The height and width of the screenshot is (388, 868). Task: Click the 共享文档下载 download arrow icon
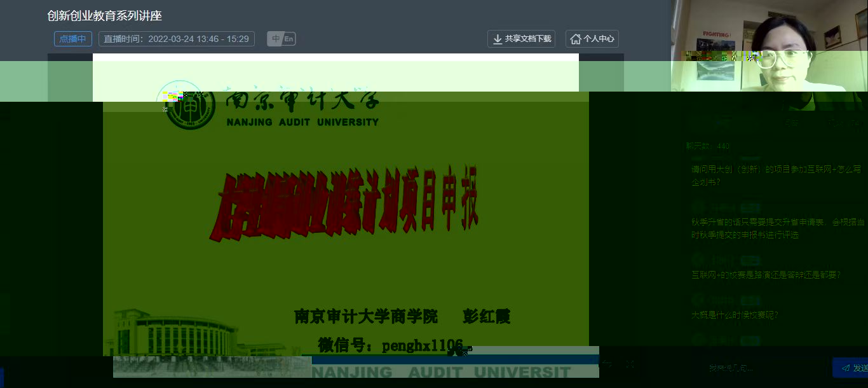498,39
